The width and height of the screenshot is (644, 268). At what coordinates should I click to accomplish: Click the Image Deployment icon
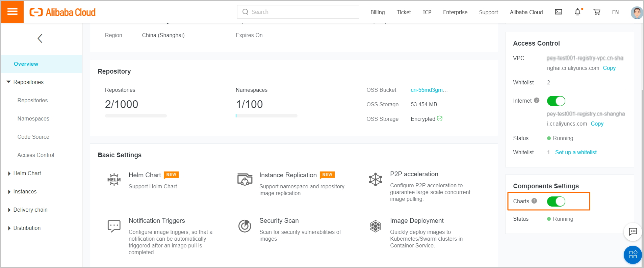tap(376, 226)
